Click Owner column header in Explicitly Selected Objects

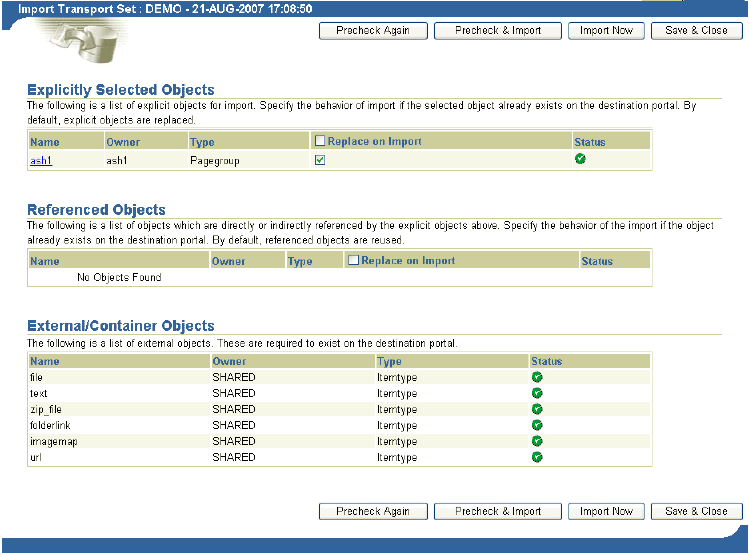(x=123, y=142)
